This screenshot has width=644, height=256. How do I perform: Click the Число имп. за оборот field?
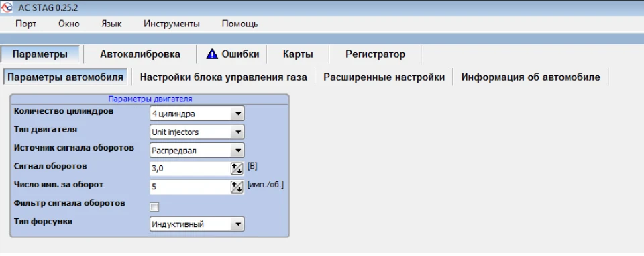pos(190,187)
